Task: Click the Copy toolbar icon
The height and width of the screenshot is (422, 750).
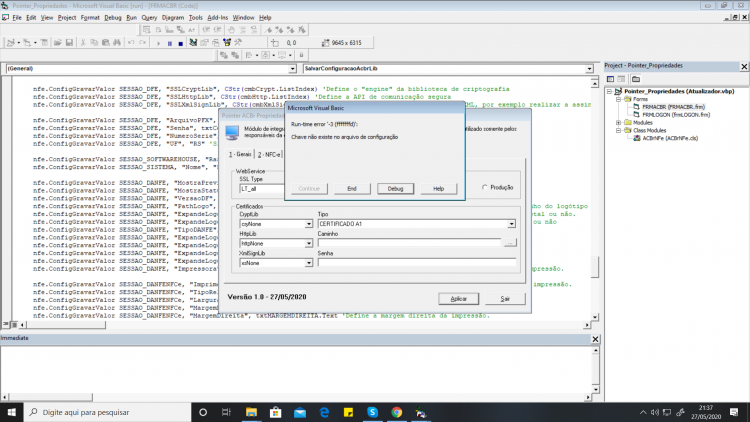Action: pyautogui.click(x=94, y=43)
